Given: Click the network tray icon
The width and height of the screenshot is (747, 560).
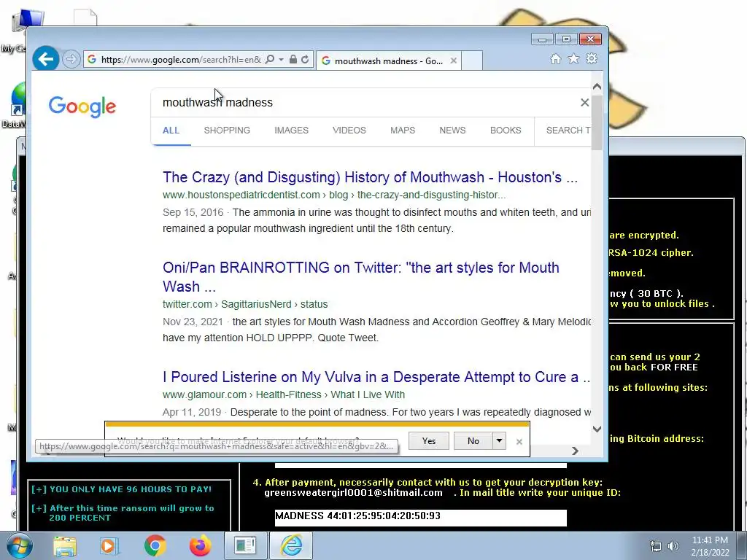Looking at the screenshot, I should [x=656, y=546].
